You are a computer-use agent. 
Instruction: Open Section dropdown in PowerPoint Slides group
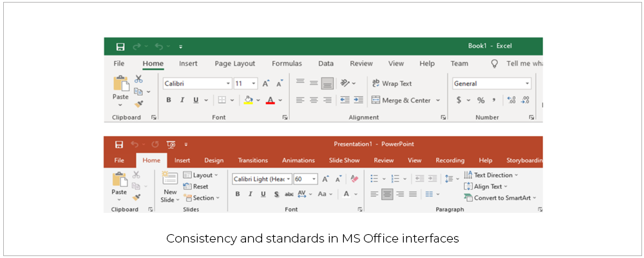pyautogui.click(x=201, y=198)
